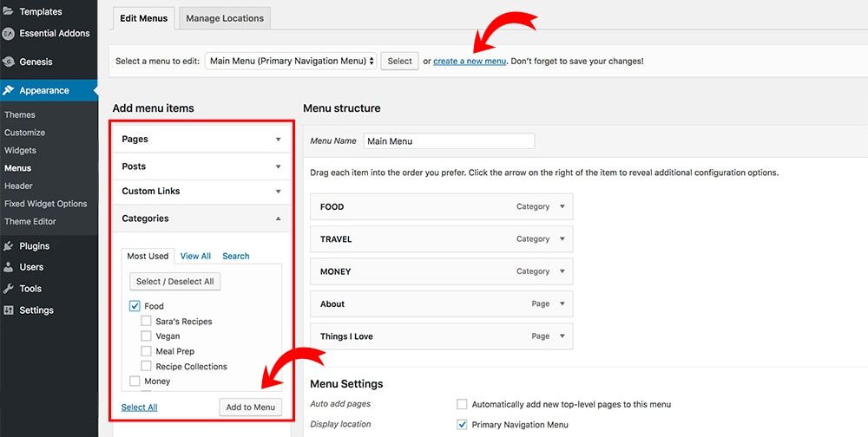Click the Plugins plug icon
Viewport: 868px width, 437px height.
(9, 245)
